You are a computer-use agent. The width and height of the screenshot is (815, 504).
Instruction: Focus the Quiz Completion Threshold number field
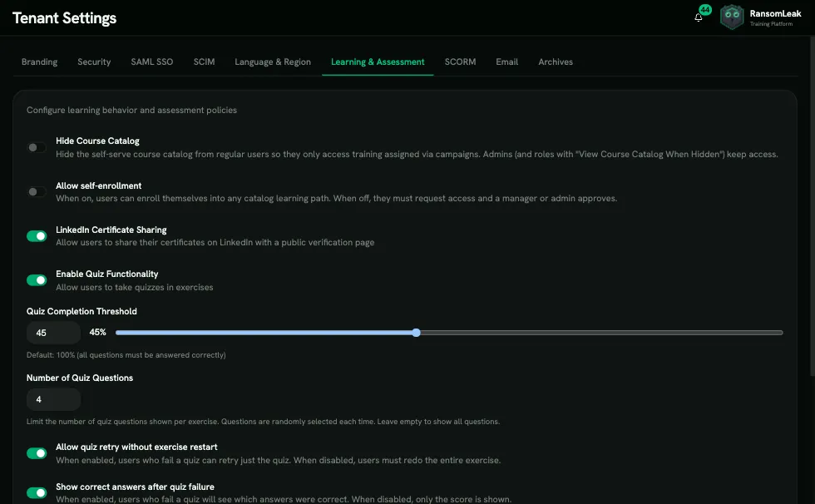(x=53, y=333)
